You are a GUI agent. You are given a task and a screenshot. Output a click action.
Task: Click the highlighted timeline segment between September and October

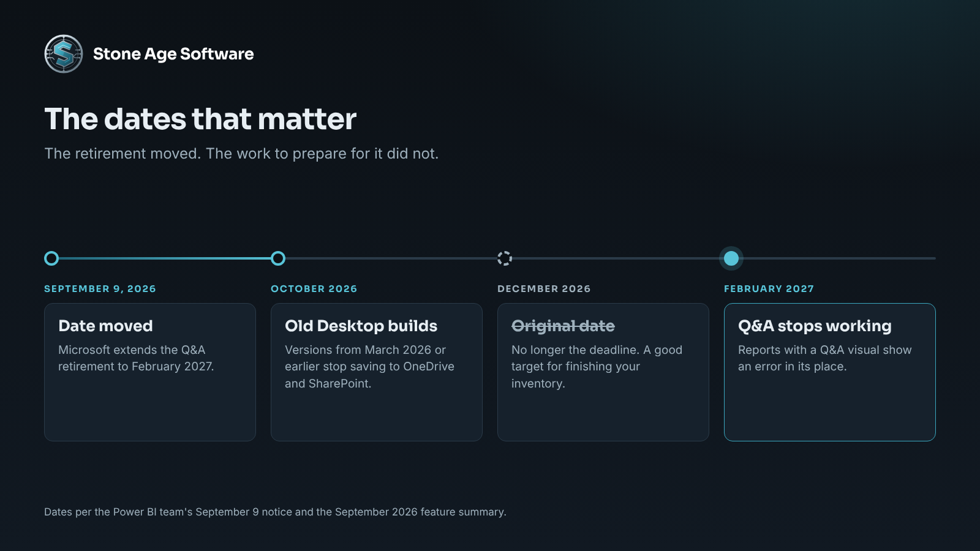point(165,258)
